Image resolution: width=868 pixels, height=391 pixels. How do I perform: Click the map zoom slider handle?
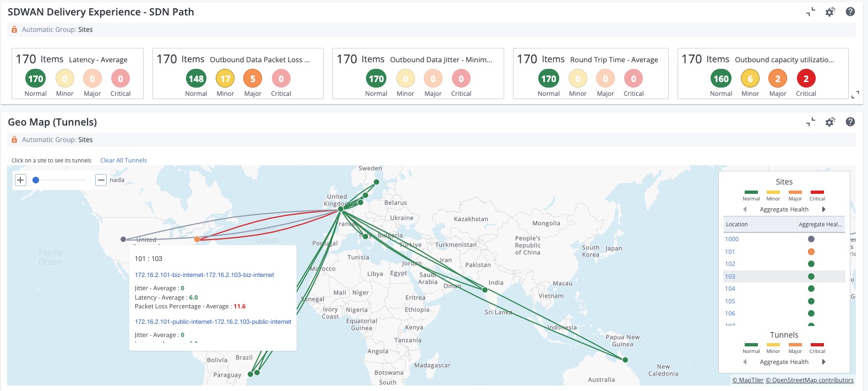(36, 180)
